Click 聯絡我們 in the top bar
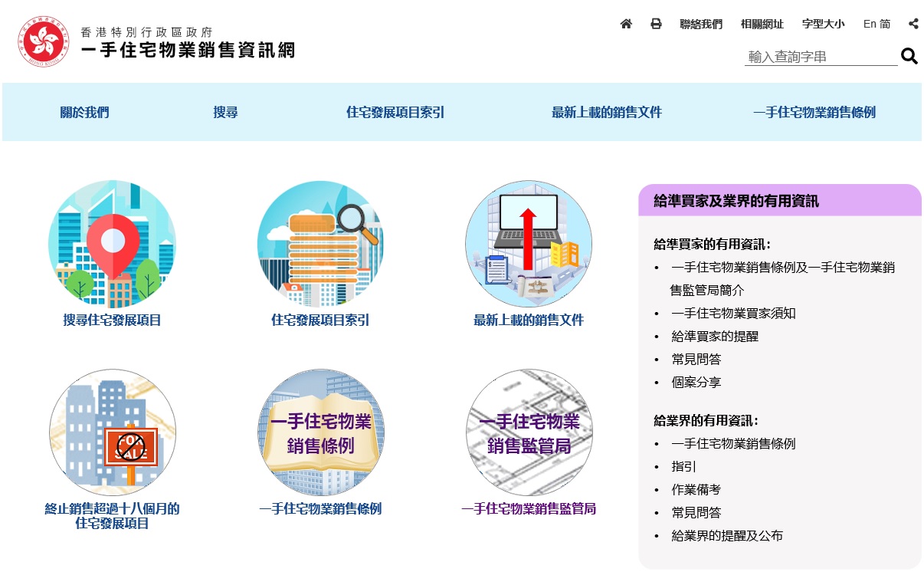Image resolution: width=924 pixels, height=572 pixels. (x=701, y=24)
